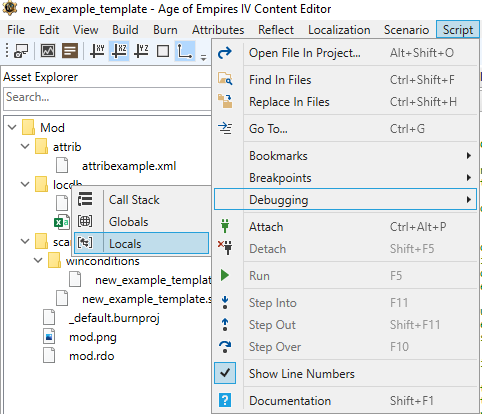482x414 pixels.
Task: Select attribexample.xml in the tree
Action: pos(129,166)
